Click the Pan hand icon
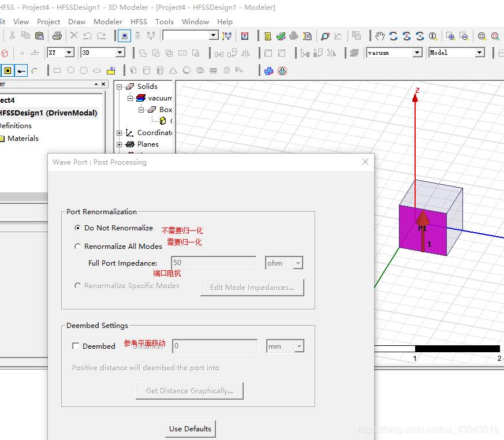 pyautogui.click(x=380, y=36)
